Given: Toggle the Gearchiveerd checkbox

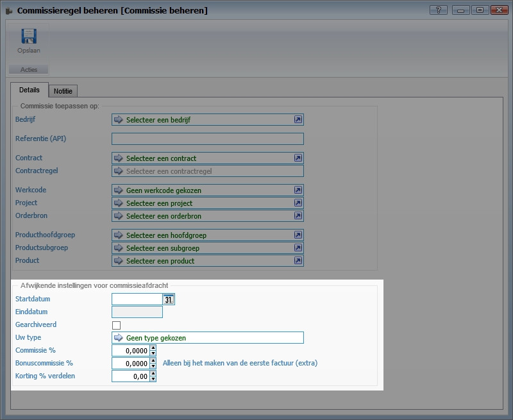Looking at the screenshot, I should pyautogui.click(x=116, y=325).
